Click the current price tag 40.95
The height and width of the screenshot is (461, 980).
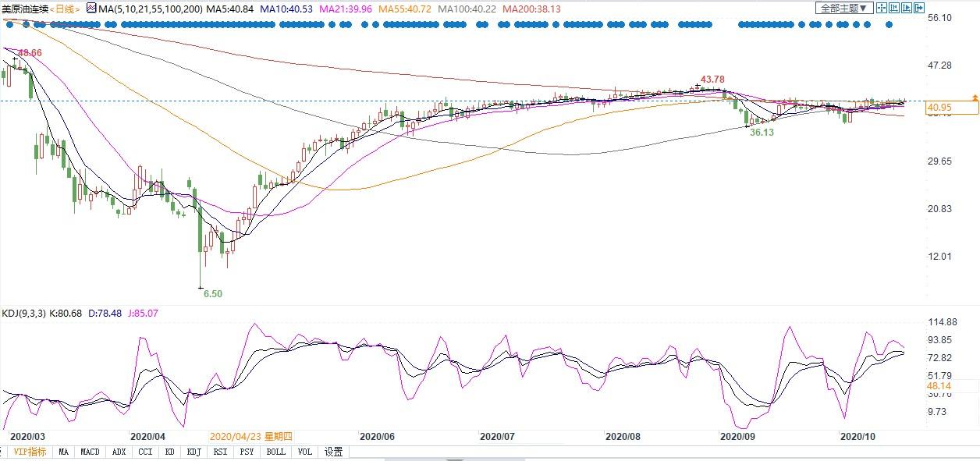click(951, 108)
